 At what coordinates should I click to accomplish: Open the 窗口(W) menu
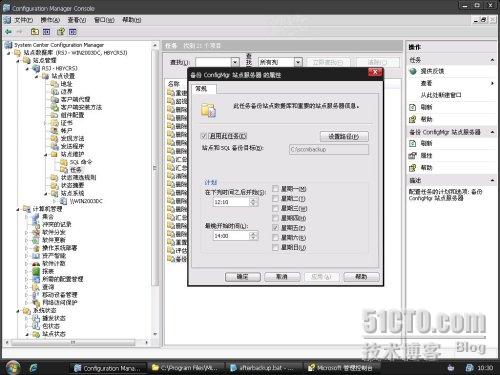pos(104,20)
